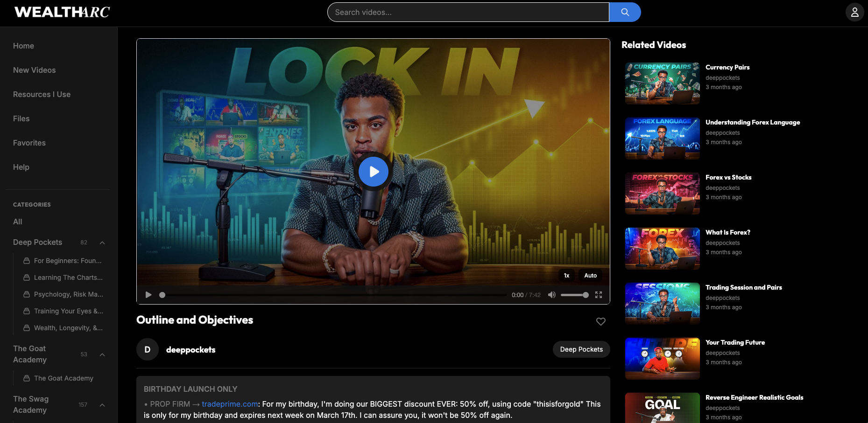868x423 pixels.
Task: Open the Forex vs Stocks thumbnail
Action: 662,194
